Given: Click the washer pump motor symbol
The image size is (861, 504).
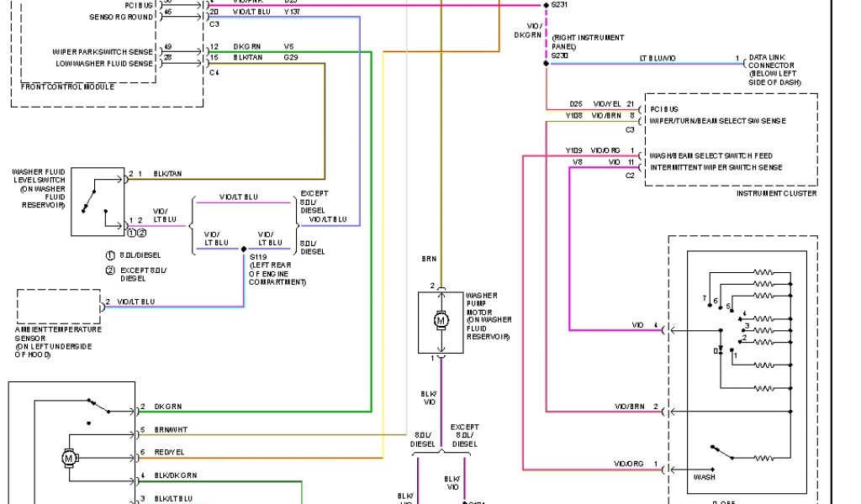Looking at the screenshot, I should (441, 321).
